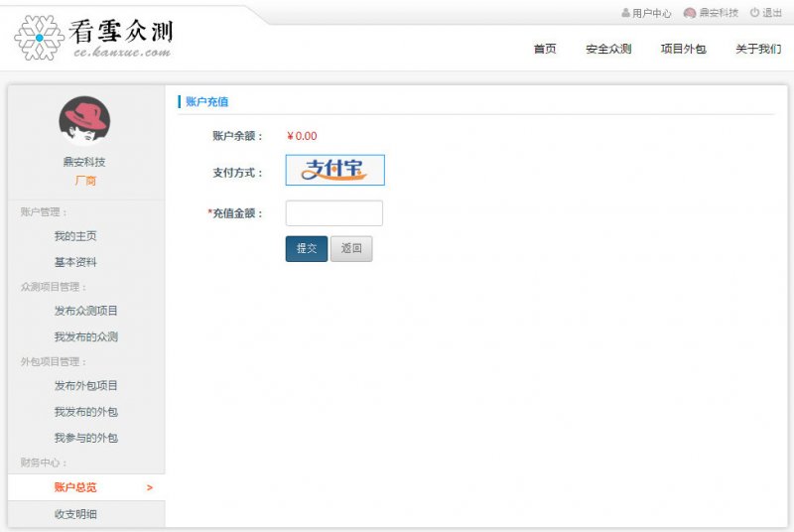Select 发布众测项目 in the sidebar

click(x=86, y=311)
